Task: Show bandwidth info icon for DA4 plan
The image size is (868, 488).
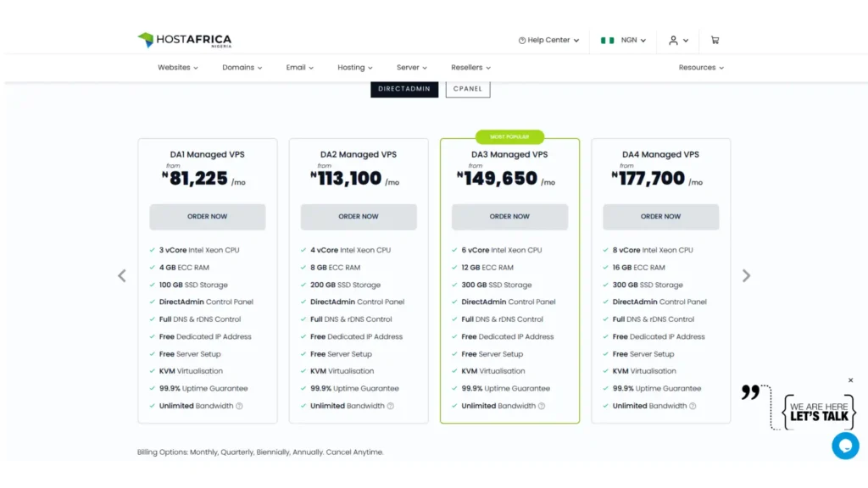Action: click(693, 406)
